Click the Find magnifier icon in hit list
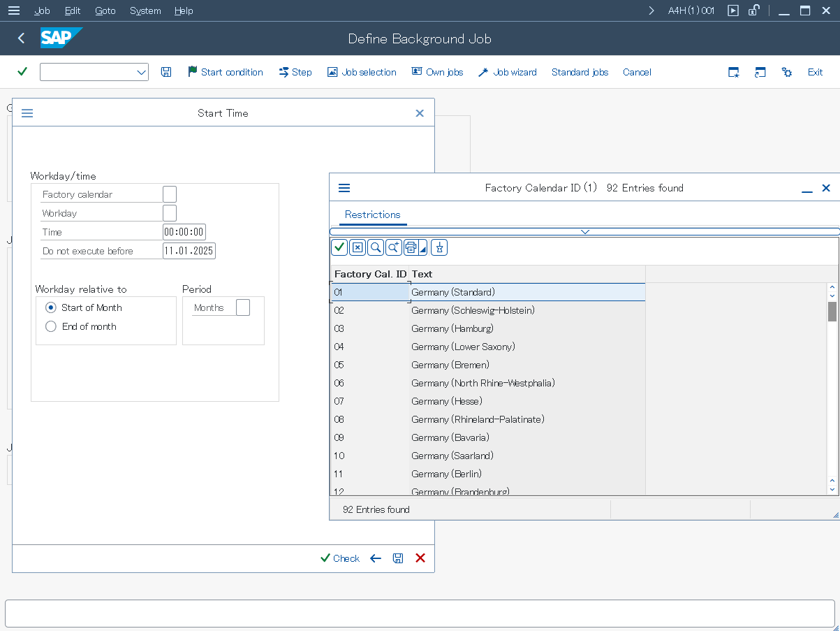This screenshot has height=631, width=840. pos(376,247)
